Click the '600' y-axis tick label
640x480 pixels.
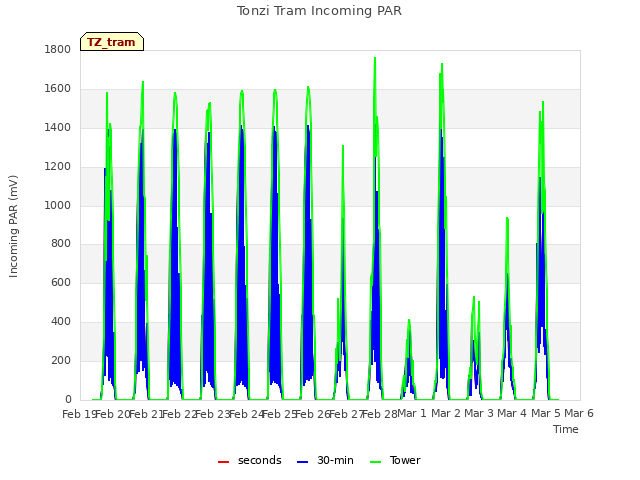point(61,283)
